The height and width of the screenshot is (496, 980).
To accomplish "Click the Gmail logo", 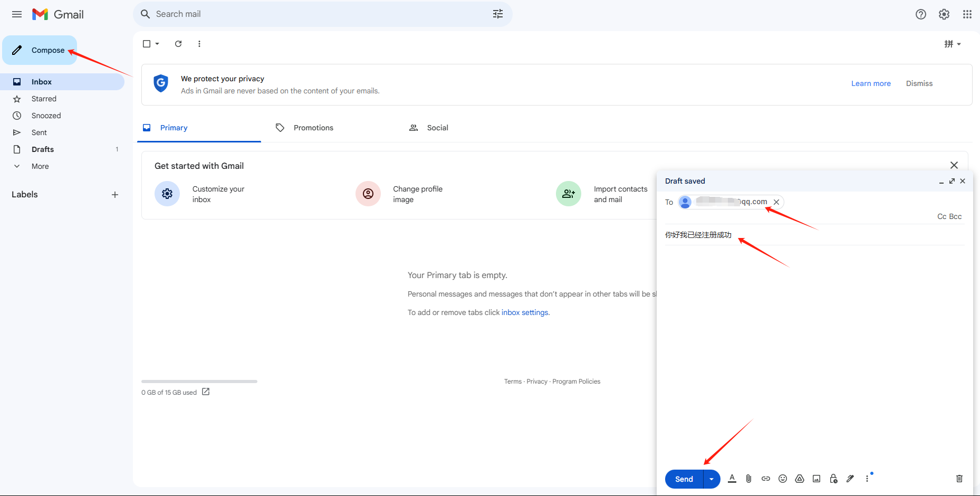I will point(58,14).
